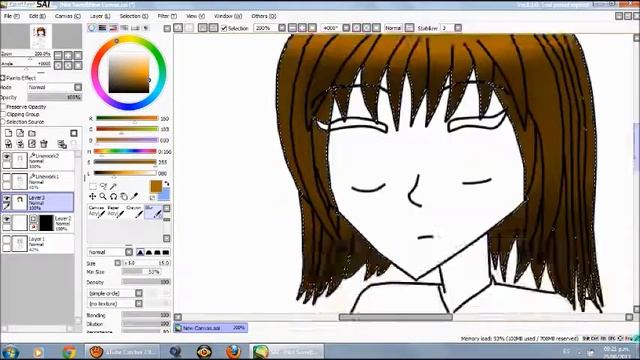Open the Layer menu
Screen dimensions: 640x360
point(100,16)
